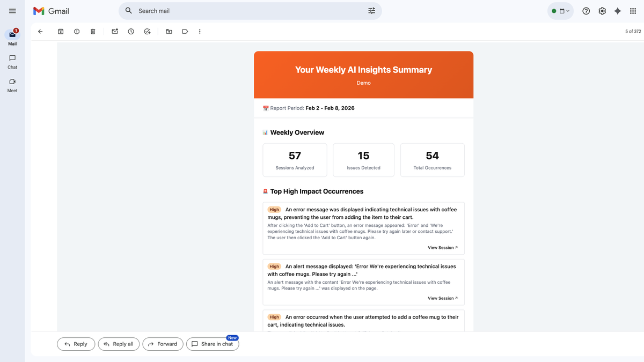Open View Session for alert message occurrence
Image resolution: width=644 pixels, height=362 pixels.
(x=443, y=298)
